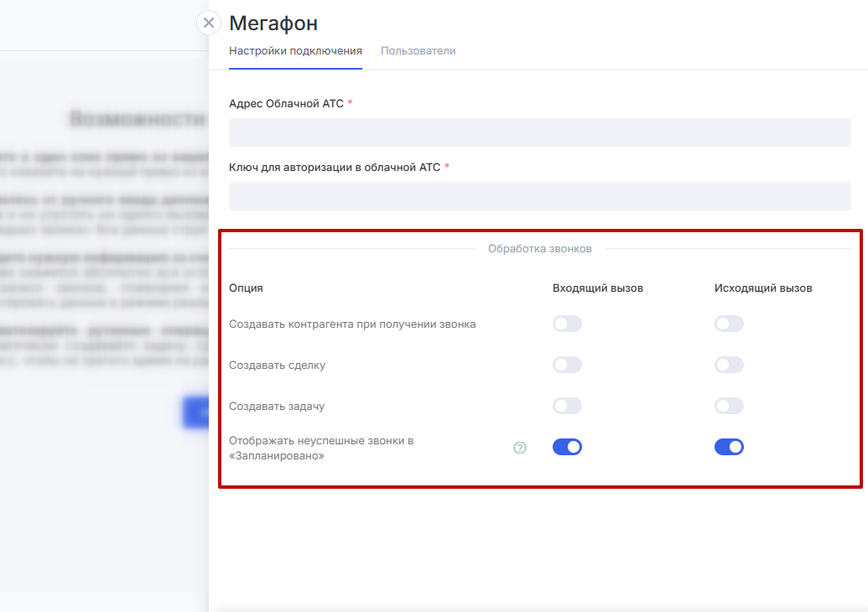
Task: Turn on Создавать сделку for Входящий вызов
Action: tap(567, 365)
